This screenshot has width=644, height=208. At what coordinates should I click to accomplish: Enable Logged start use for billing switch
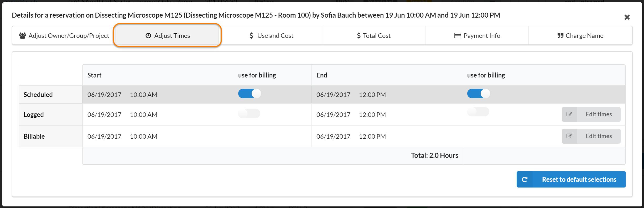tap(249, 113)
